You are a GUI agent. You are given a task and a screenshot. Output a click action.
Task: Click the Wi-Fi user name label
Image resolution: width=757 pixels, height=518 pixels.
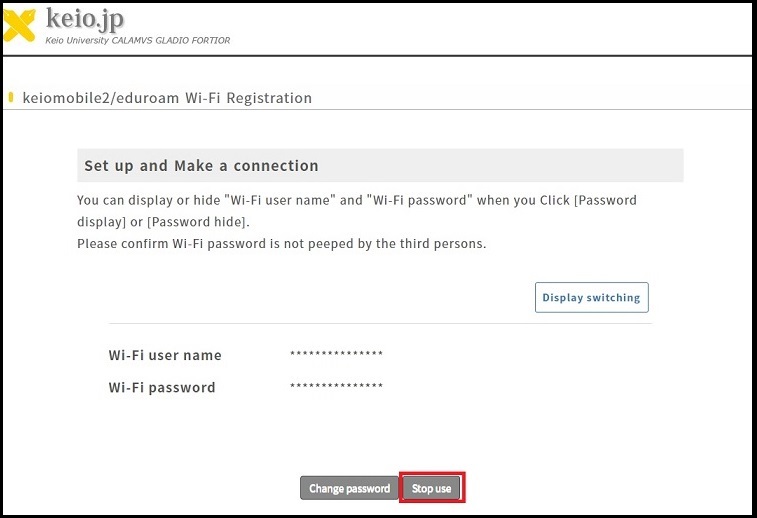(x=165, y=355)
